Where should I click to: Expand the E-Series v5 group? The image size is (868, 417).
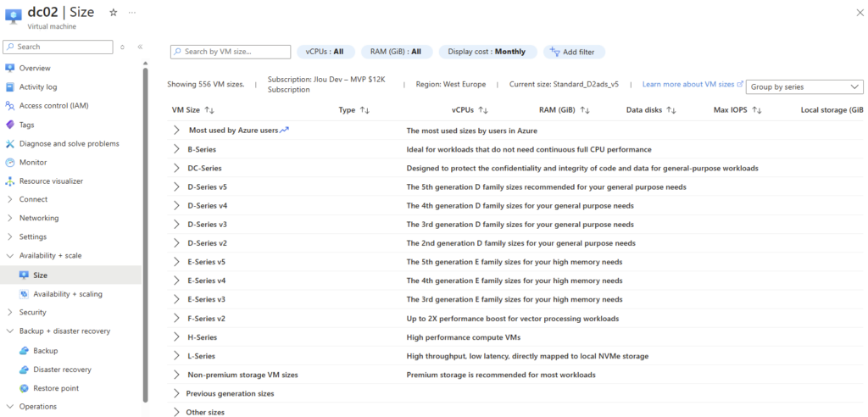point(176,261)
